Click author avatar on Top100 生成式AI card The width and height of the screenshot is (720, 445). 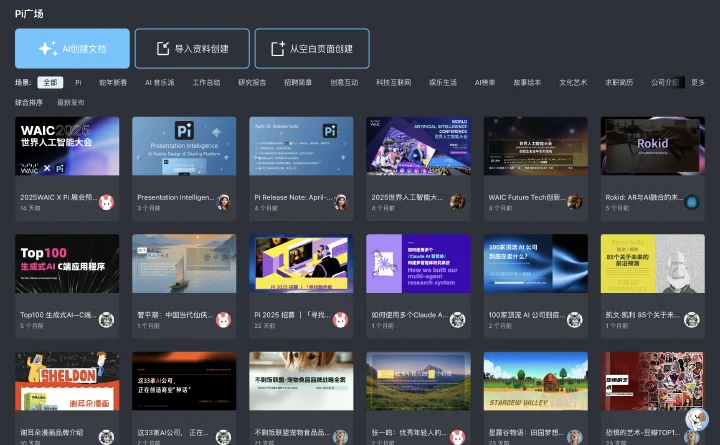107,320
